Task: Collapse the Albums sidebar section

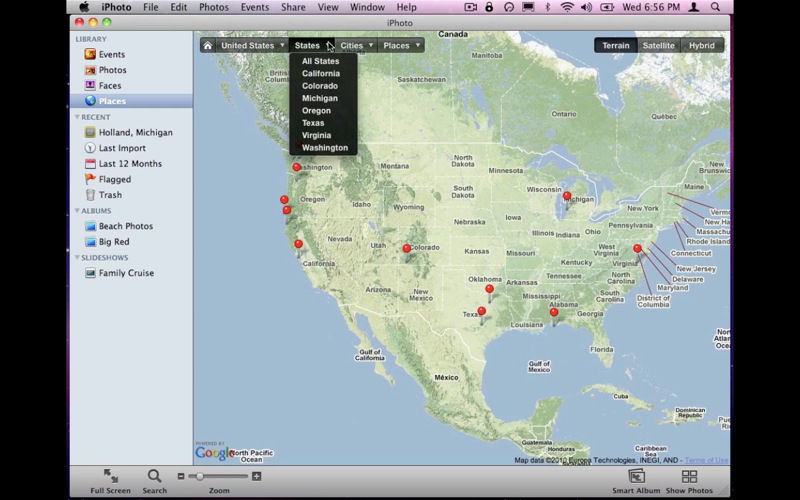Action: pyautogui.click(x=77, y=211)
